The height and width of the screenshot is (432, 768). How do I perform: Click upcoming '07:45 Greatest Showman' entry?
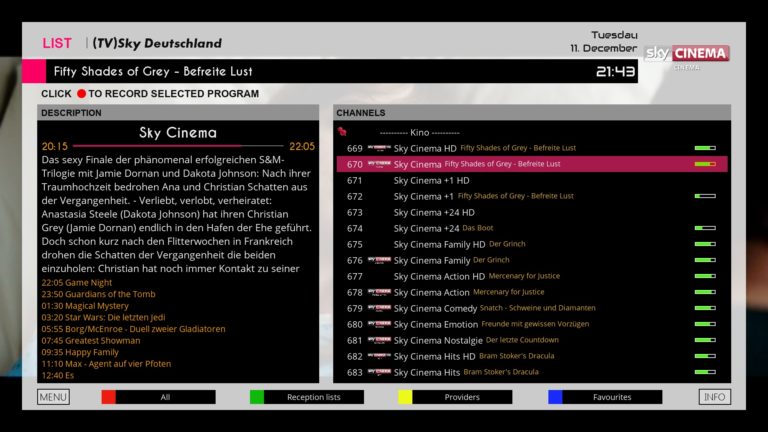click(91, 340)
